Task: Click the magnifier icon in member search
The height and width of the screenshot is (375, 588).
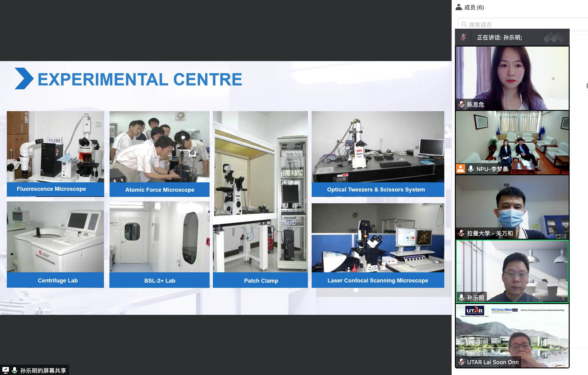Action: 464,25
